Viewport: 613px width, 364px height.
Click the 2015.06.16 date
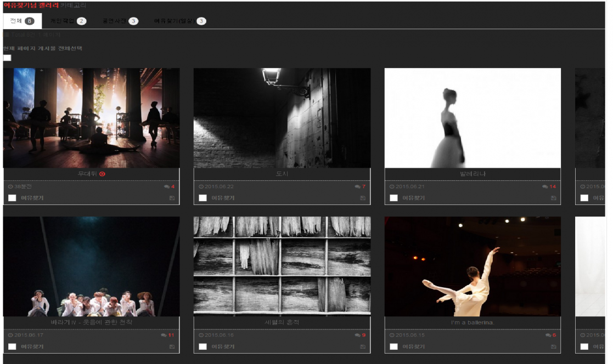pos(220,335)
